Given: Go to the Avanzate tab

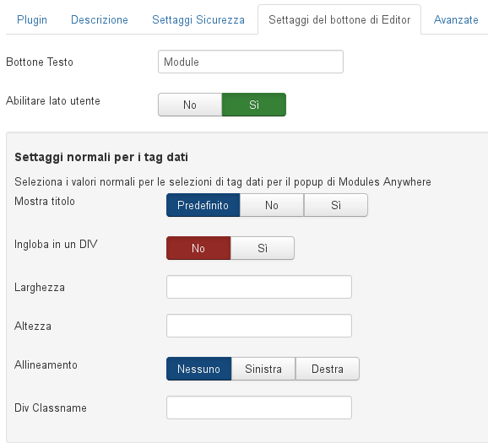Looking at the screenshot, I should pyautogui.click(x=456, y=19).
